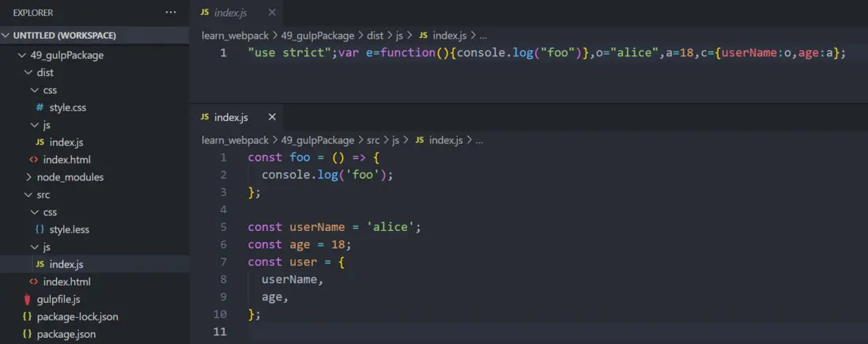868x344 pixels.
Task: Click line 'const user = {'
Action: click(x=296, y=262)
